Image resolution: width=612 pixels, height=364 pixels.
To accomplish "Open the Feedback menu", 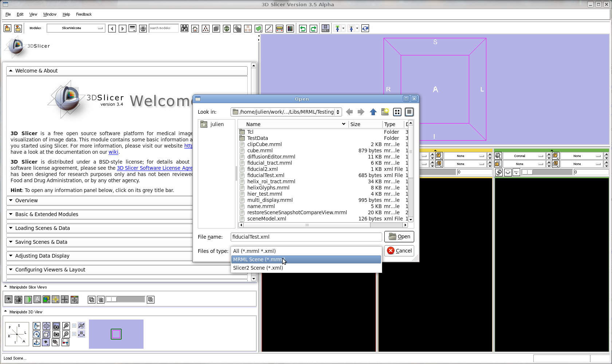I will 84,14.
